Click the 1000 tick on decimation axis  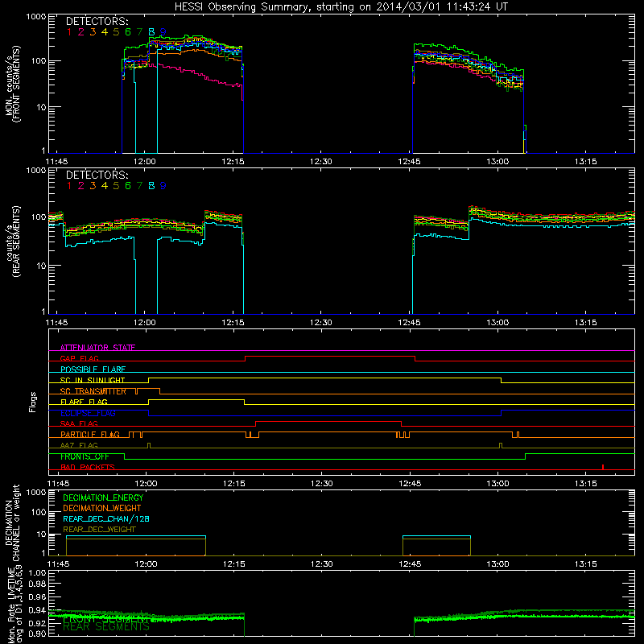pos(35,493)
